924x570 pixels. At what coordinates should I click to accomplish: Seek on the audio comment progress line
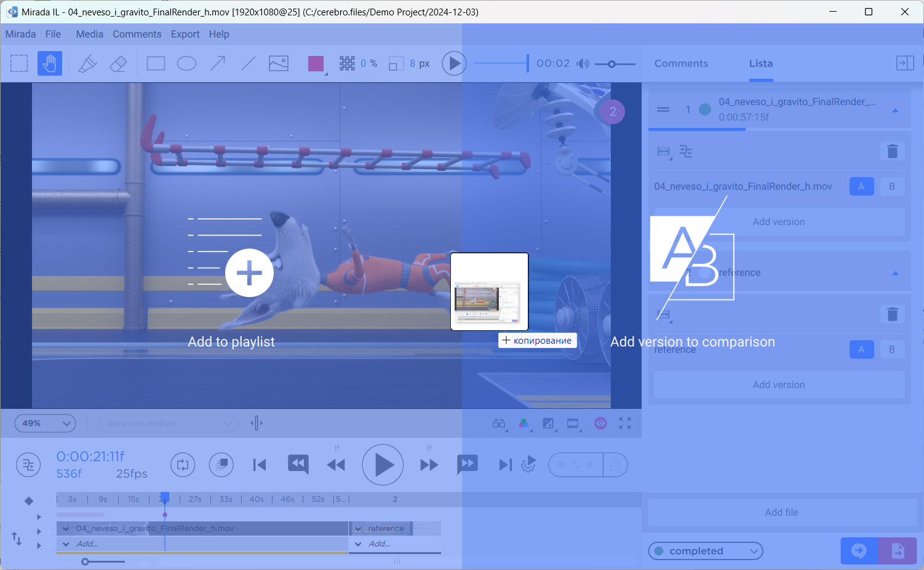501,63
